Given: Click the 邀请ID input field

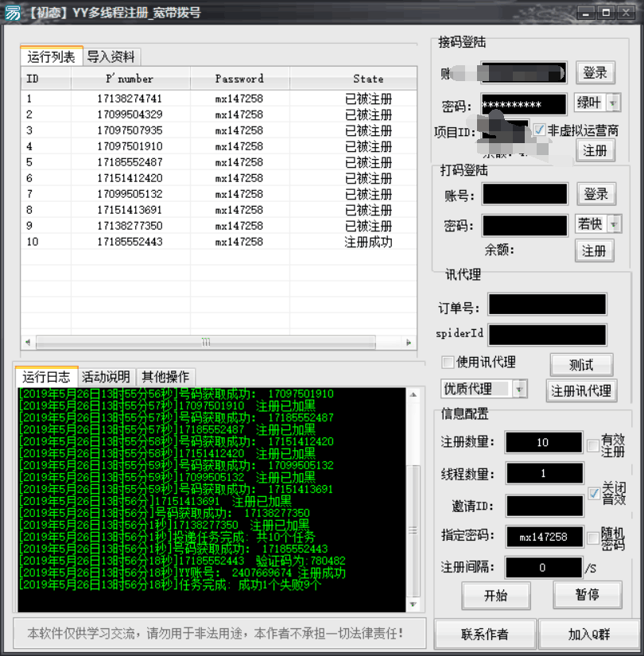Looking at the screenshot, I should pyautogui.click(x=545, y=506).
